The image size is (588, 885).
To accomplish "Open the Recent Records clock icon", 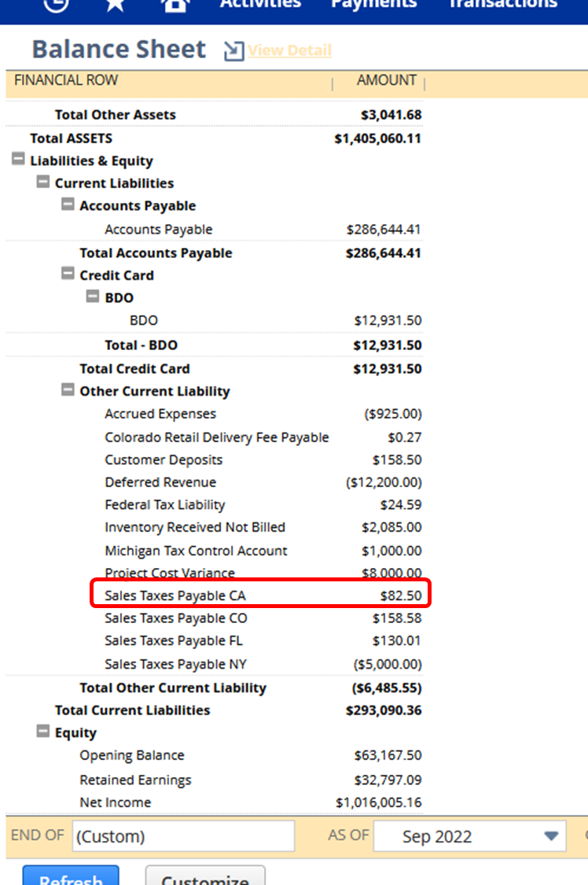I will [x=56, y=5].
